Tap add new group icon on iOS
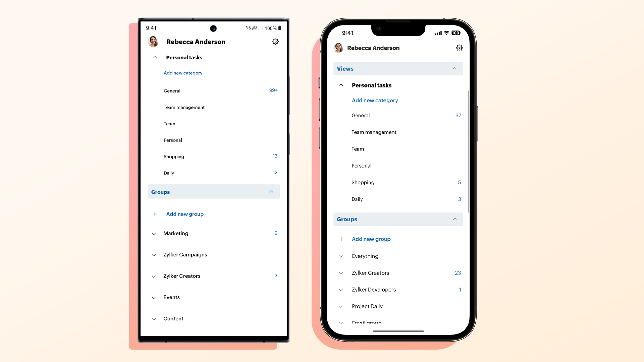The height and width of the screenshot is (362, 644). click(x=340, y=239)
